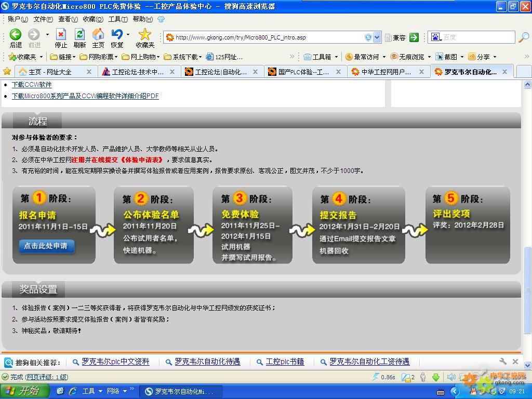Toggle 兼容 compatibility mode
The width and height of the screenshot is (532, 399).
tap(395, 37)
